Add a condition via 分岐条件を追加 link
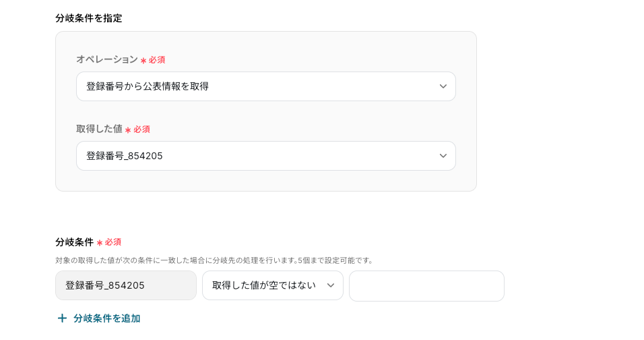The height and width of the screenshot is (340, 644). 106,318
